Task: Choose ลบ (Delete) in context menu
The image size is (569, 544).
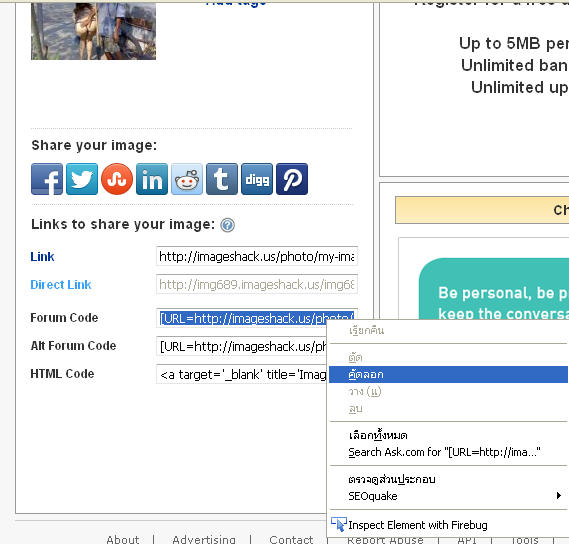Action: [448, 409]
